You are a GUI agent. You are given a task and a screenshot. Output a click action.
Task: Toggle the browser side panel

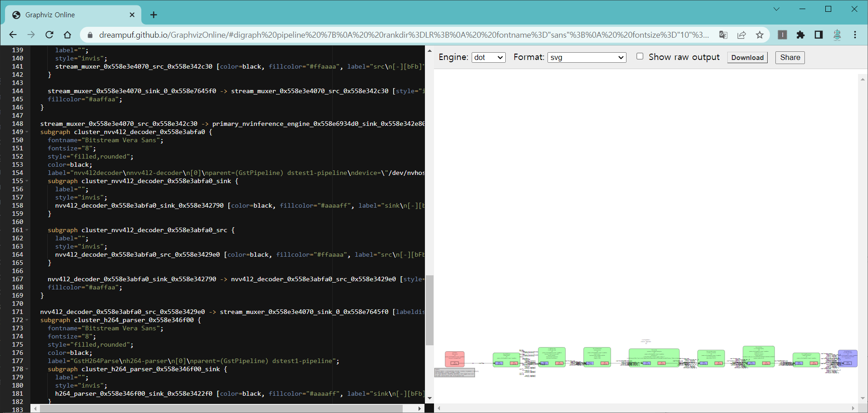pyautogui.click(x=819, y=35)
